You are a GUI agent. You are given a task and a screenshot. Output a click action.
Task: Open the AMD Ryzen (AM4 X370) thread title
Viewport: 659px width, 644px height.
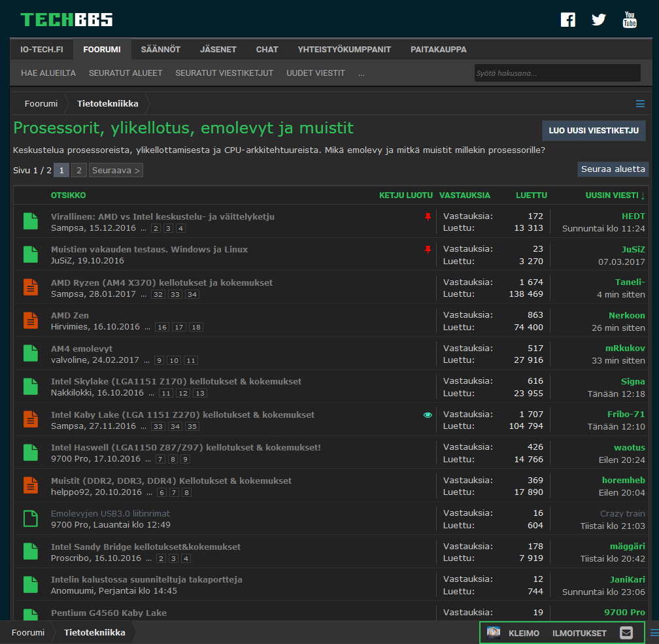[x=162, y=282]
